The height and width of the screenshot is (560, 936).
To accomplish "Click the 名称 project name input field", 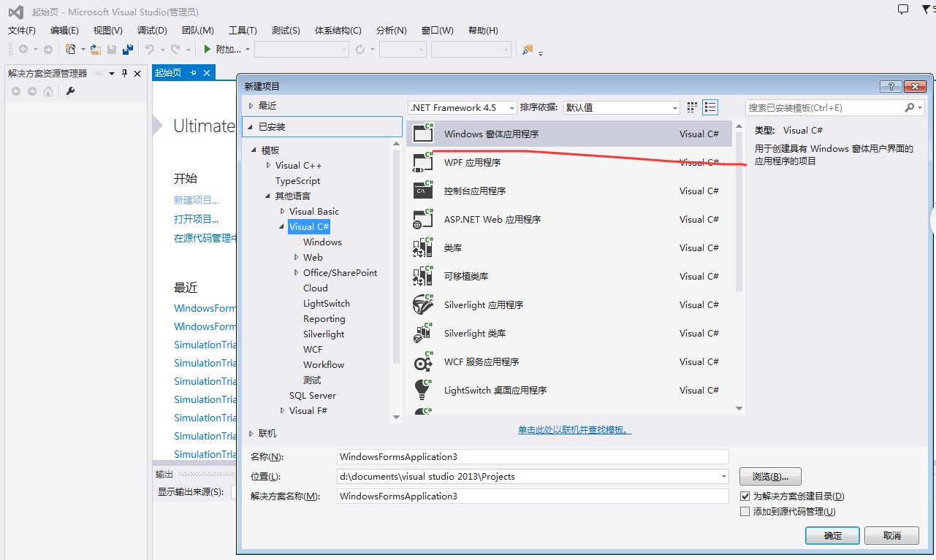I will tap(531, 456).
